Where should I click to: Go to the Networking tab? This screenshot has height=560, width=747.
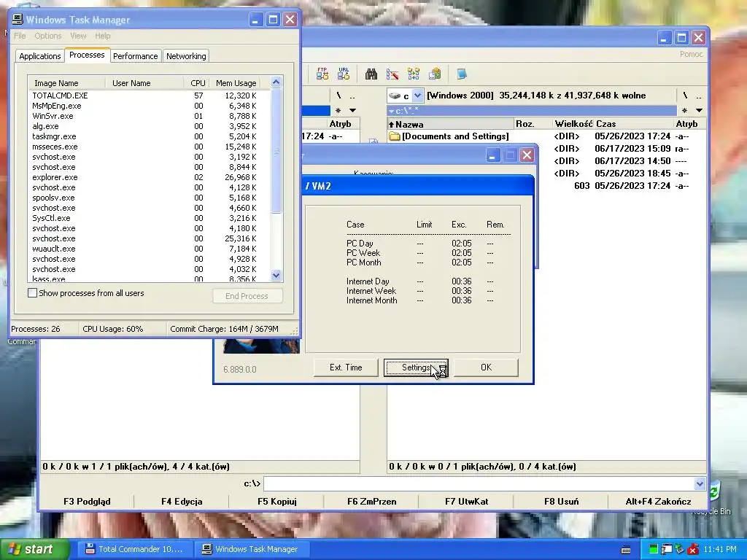pyautogui.click(x=186, y=55)
